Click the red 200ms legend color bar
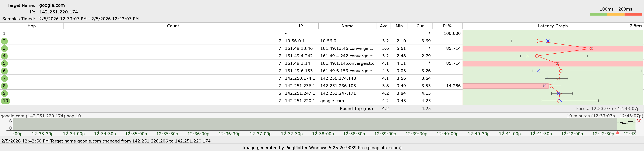 point(633,14)
